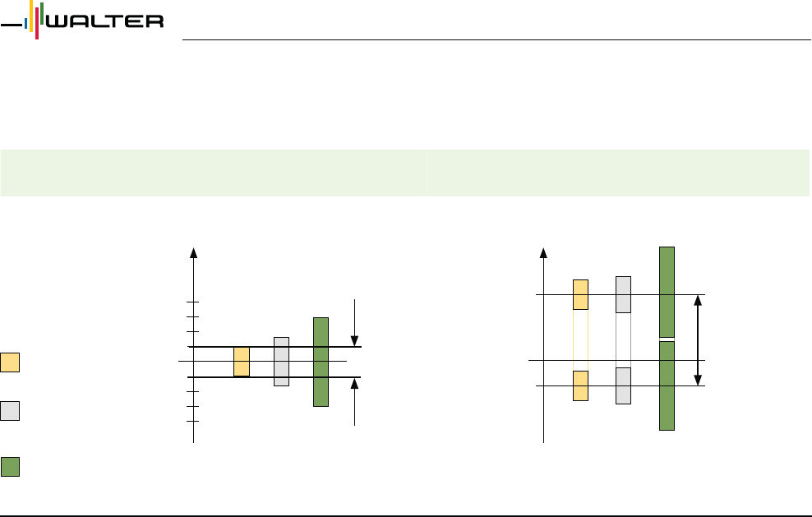Click the left chart's vertical axis arrowhead
The image size is (812, 517).
coord(193,252)
